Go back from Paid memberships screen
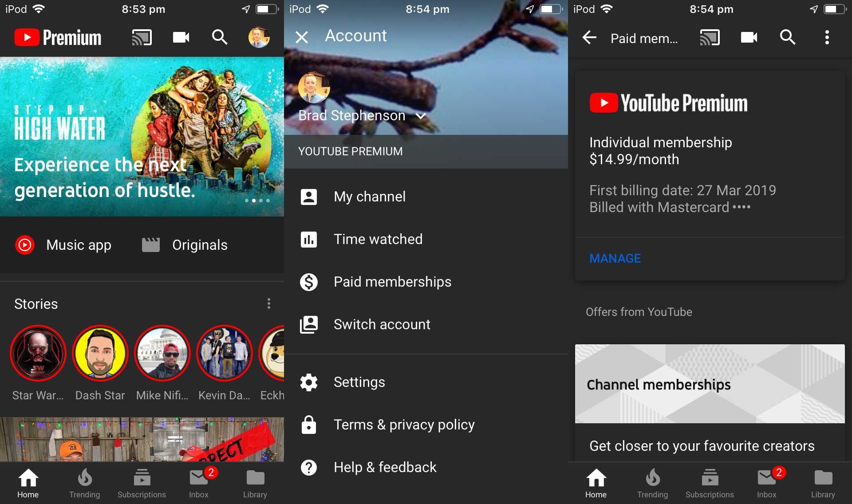The width and height of the screenshot is (852, 504). (x=589, y=37)
